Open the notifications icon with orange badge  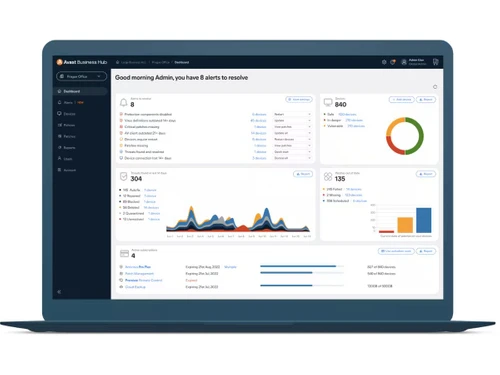click(x=393, y=62)
